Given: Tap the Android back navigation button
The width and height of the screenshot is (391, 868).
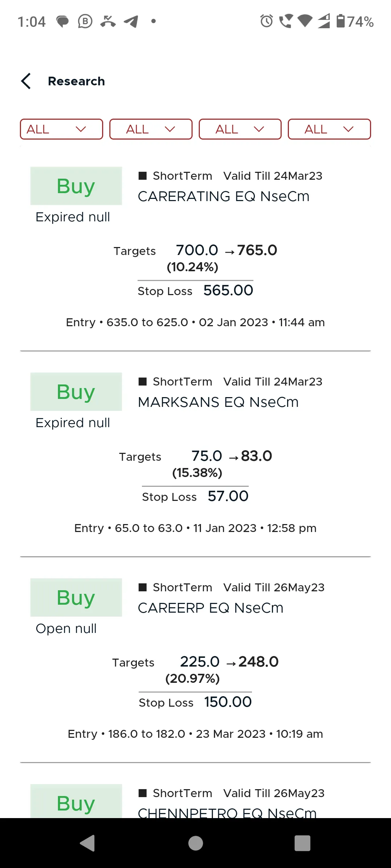Looking at the screenshot, I should pos(87,843).
